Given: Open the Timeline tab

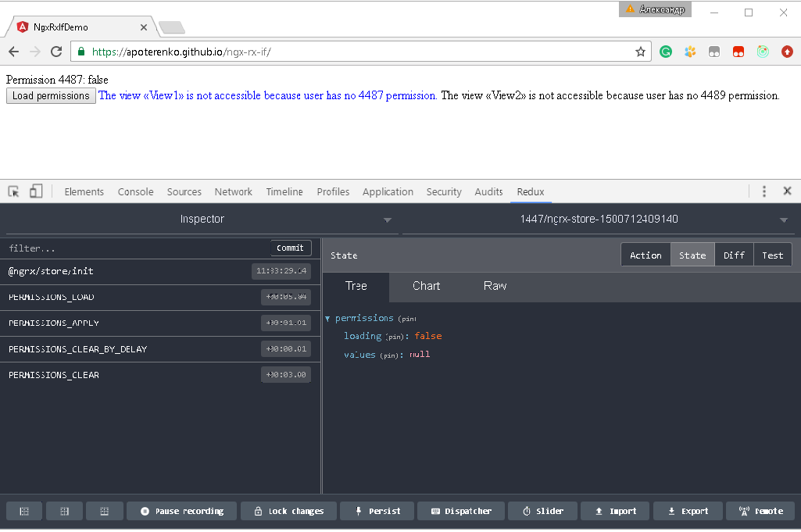Looking at the screenshot, I should (x=284, y=192).
